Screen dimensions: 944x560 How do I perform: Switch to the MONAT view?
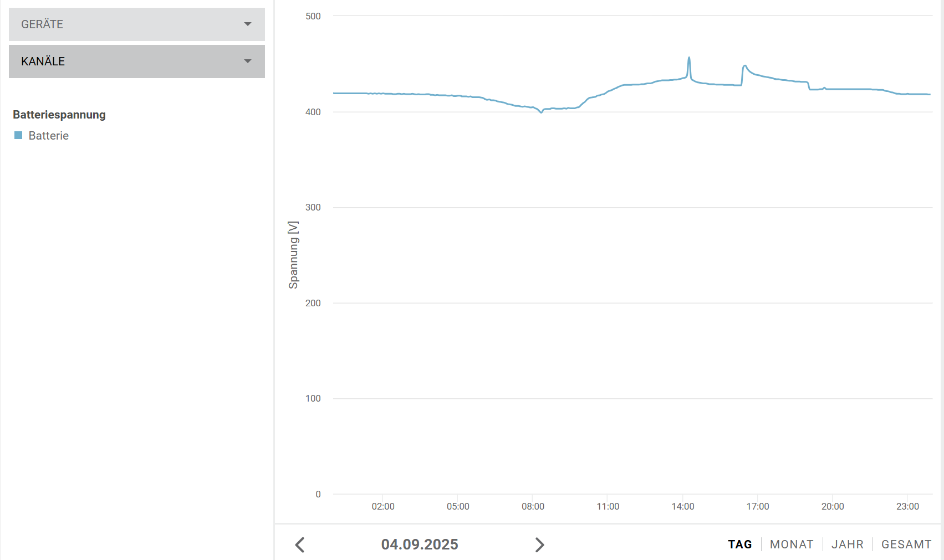click(x=792, y=544)
